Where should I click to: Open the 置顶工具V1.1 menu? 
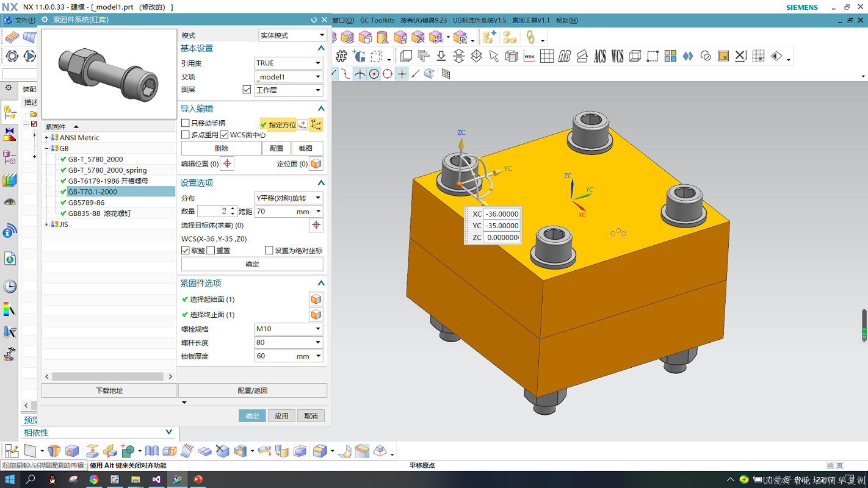(530, 20)
